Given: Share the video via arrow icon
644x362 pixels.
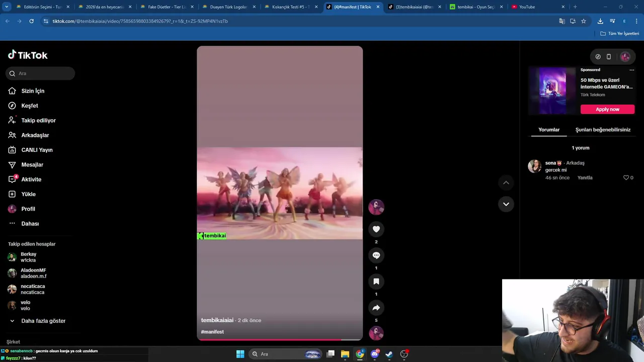Looking at the screenshot, I should point(376,308).
